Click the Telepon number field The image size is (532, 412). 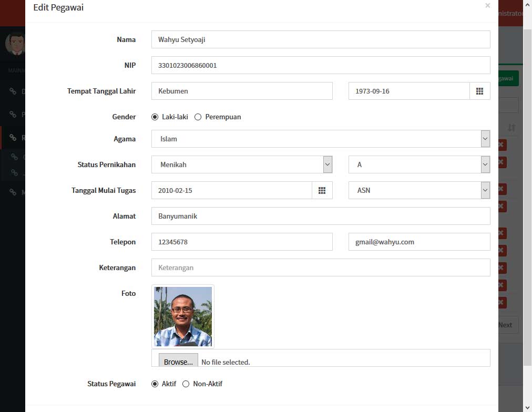coord(242,242)
